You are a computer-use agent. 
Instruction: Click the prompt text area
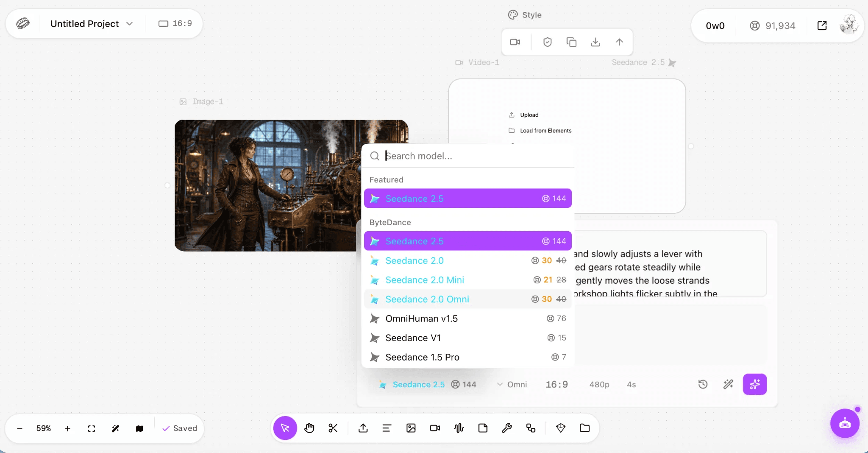670,264
